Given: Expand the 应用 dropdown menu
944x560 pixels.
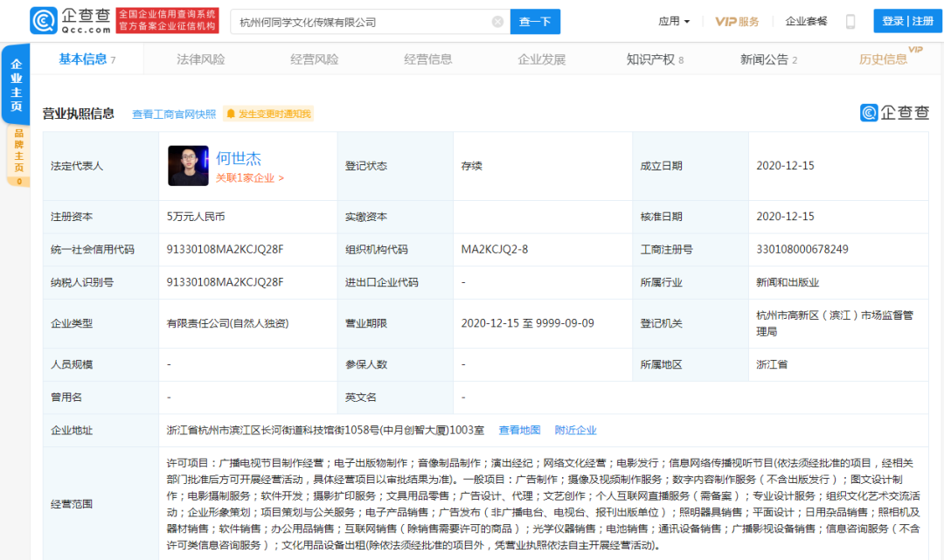Looking at the screenshot, I should pyautogui.click(x=674, y=22).
